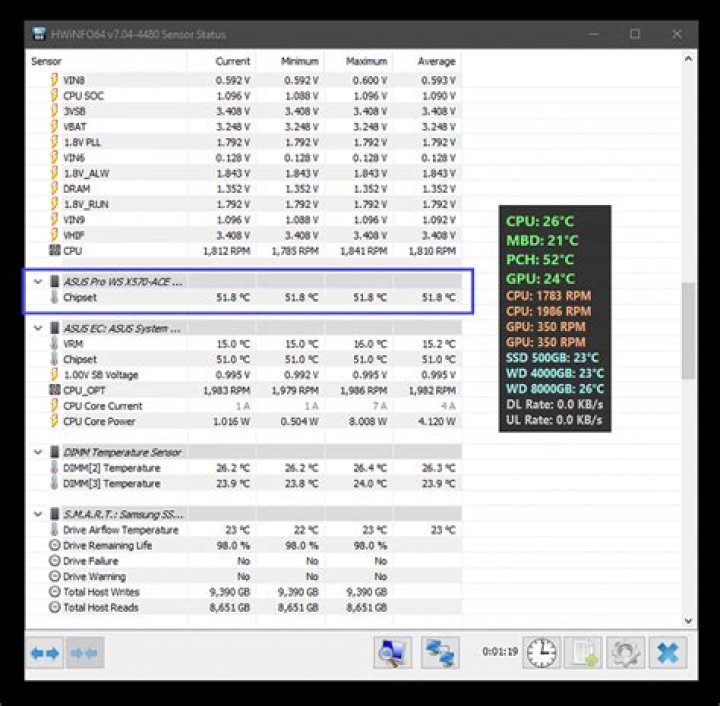Click the CPU Core Power bolt icon
720x706 pixels.
pyautogui.click(x=55, y=421)
